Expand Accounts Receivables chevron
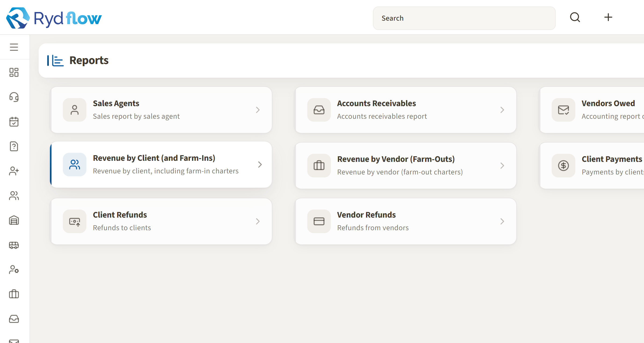The height and width of the screenshot is (343, 644). [x=502, y=110]
